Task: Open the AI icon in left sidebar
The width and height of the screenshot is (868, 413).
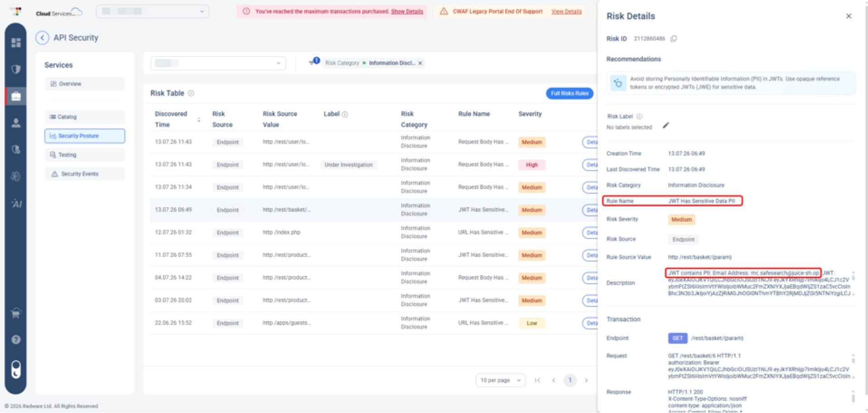Action: 16,204
